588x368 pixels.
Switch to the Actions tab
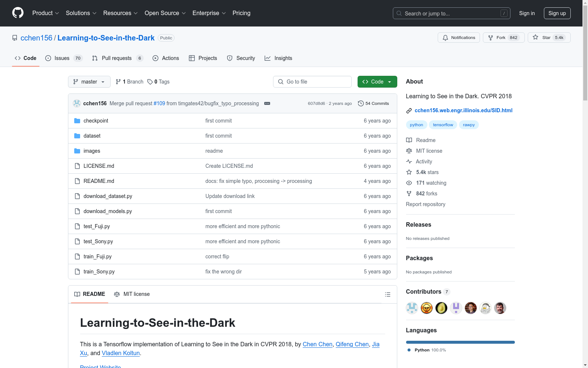tap(166, 58)
